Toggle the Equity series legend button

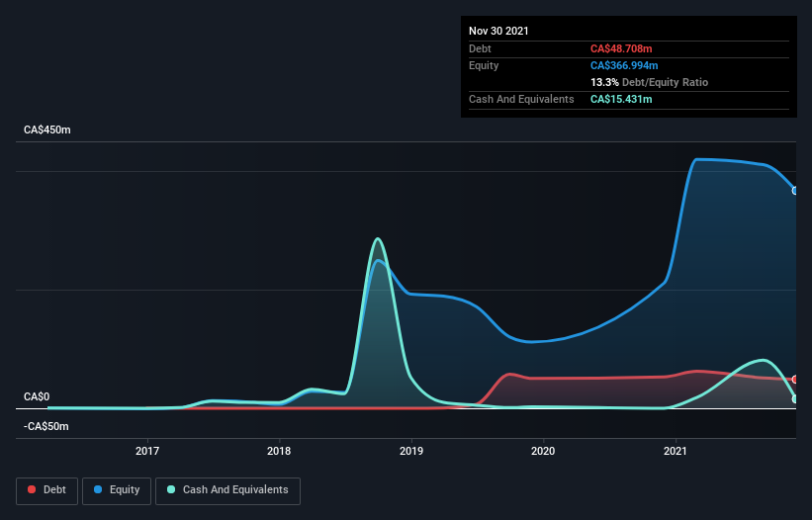(117, 490)
